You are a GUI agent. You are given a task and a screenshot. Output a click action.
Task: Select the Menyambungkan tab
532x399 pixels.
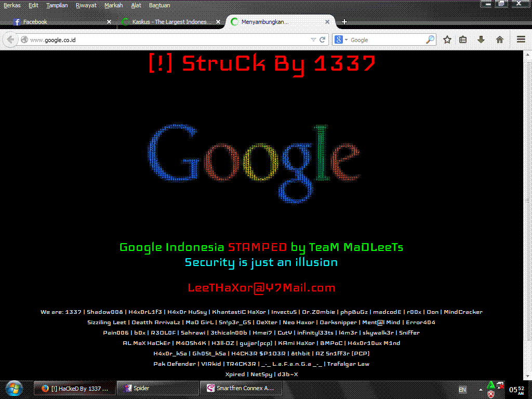(x=280, y=22)
